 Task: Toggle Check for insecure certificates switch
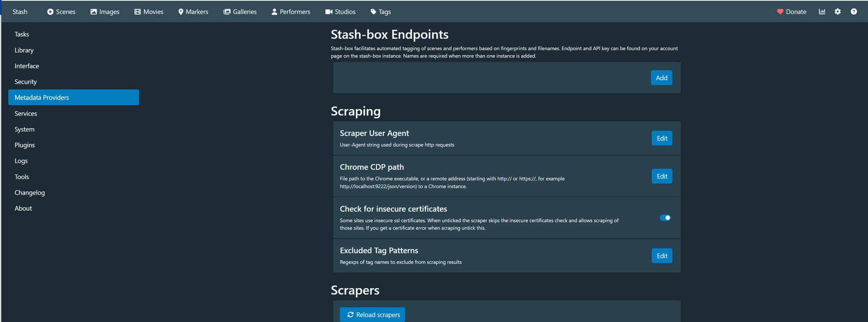point(665,218)
